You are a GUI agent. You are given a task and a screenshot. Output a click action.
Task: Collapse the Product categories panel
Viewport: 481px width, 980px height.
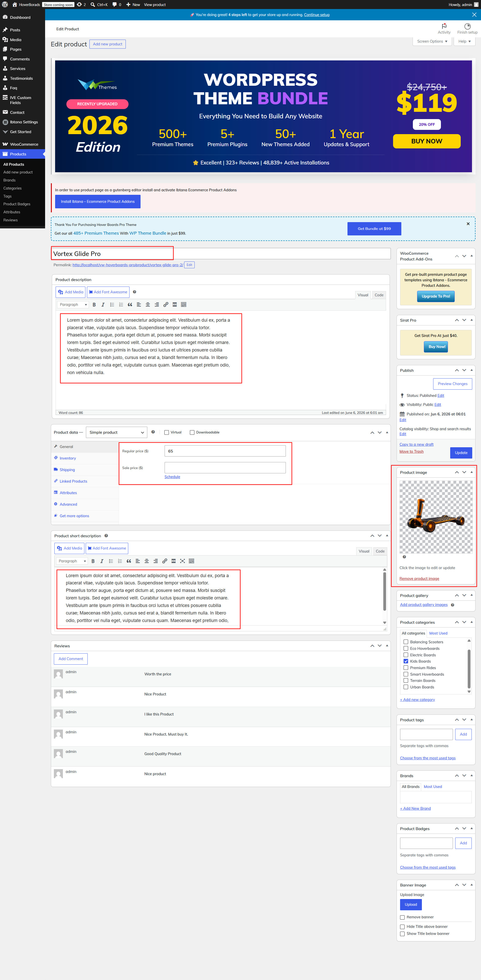pos(471,622)
